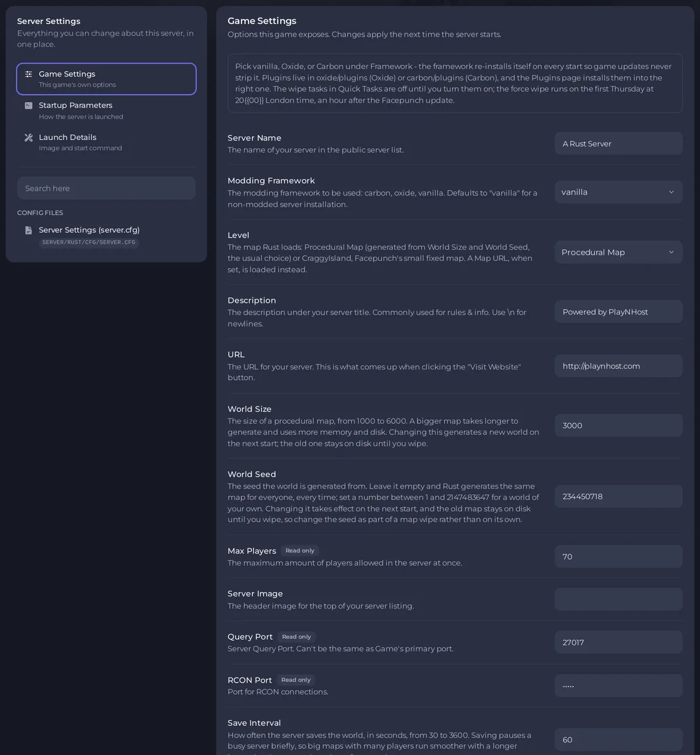Image resolution: width=700 pixels, height=755 pixels.
Task: Click the framework info note box
Action: (455, 83)
